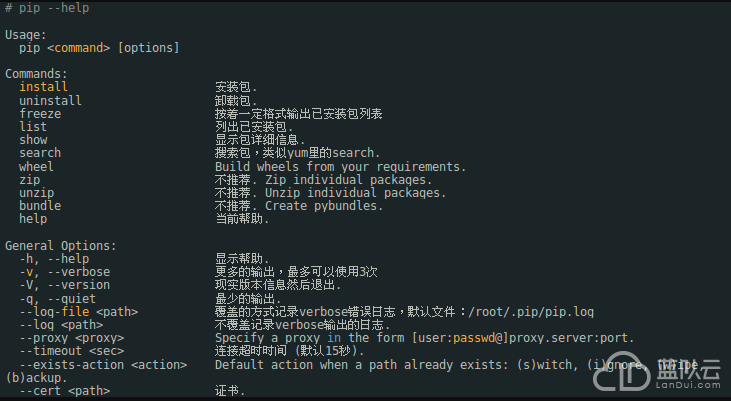Click the '--version' option text
This screenshot has height=401, width=731.
click(x=79, y=285)
